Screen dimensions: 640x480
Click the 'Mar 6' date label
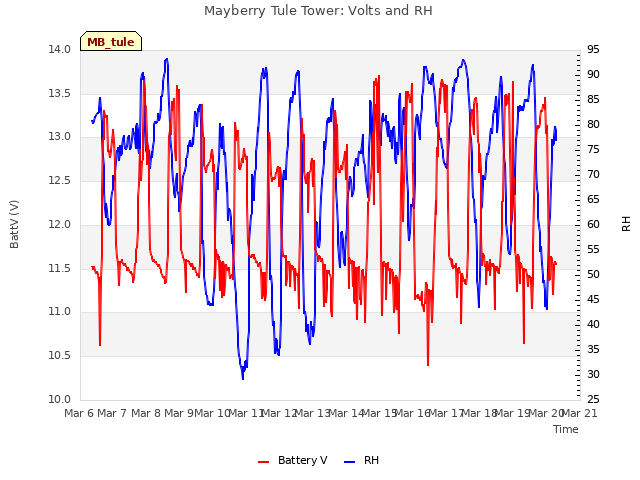coord(79,413)
